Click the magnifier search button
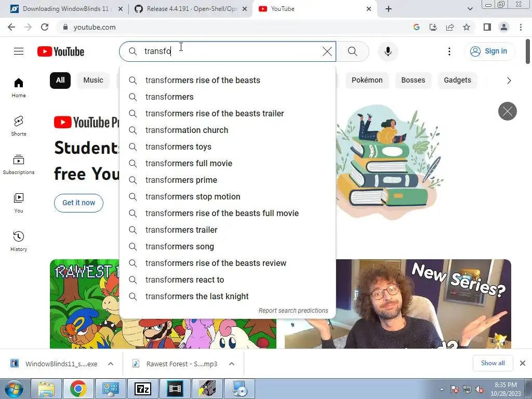 (353, 51)
